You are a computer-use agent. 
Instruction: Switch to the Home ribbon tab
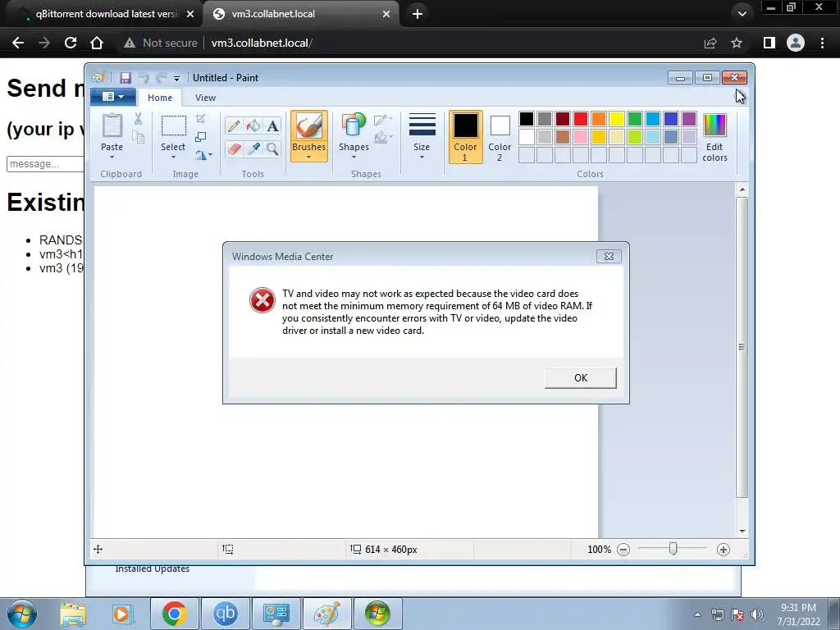point(160,98)
